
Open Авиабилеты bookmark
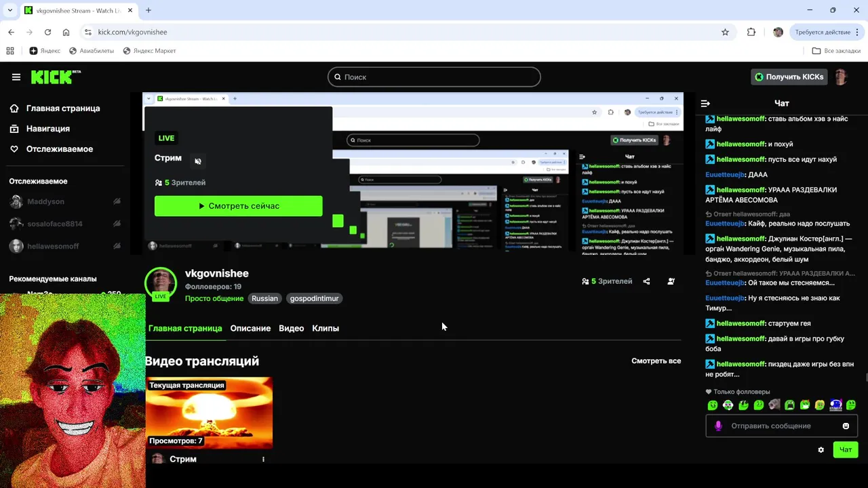(x=92, y=51)
